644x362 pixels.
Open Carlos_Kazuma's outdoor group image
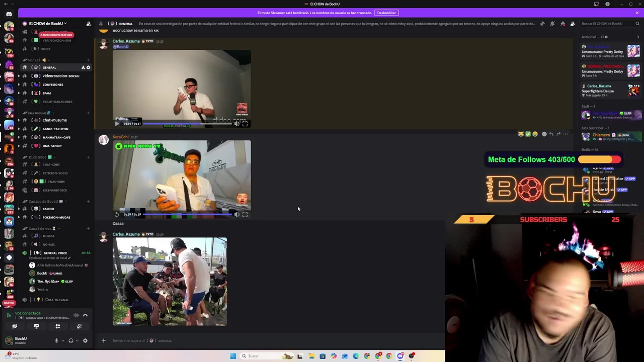[x=170, y=282]
